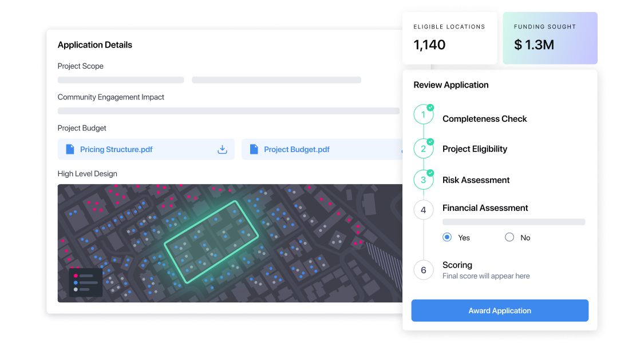Select the Yes radio button
The image size is (644, 343).
[x=447, y=237]
